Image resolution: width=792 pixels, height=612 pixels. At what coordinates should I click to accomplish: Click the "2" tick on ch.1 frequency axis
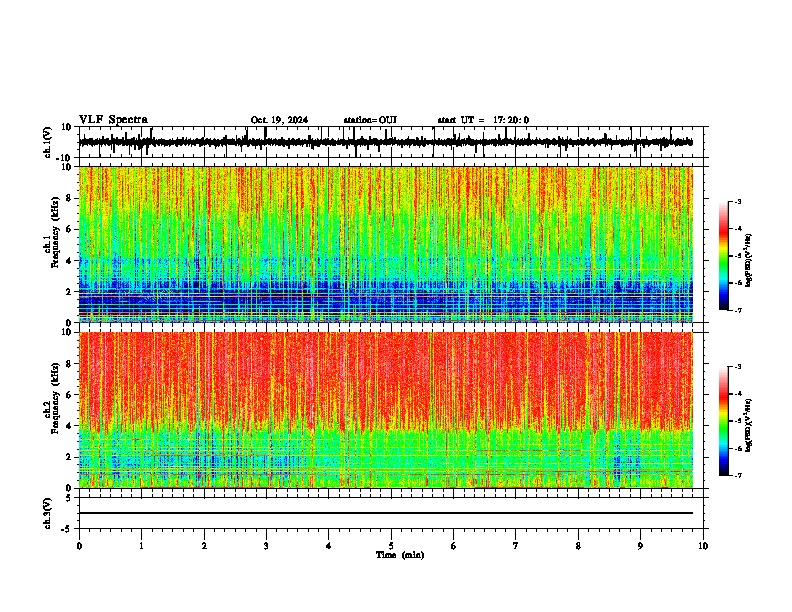pyautogui.click(x=70, y=291)
